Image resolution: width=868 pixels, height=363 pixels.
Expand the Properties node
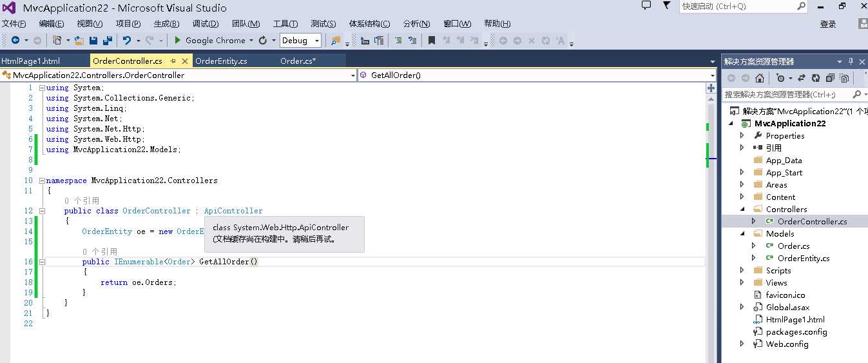click(x=742, y=135)
